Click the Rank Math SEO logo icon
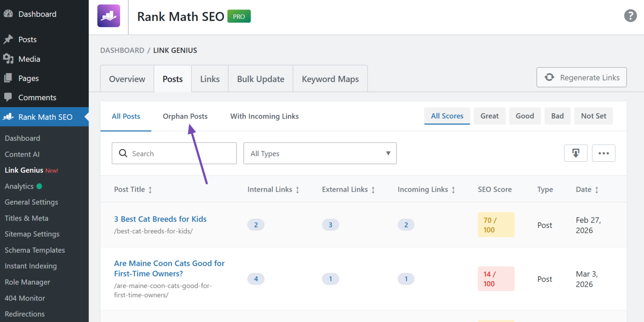This screenshot has width=644, height=322. pyautogui.click(x=109, y=16)
